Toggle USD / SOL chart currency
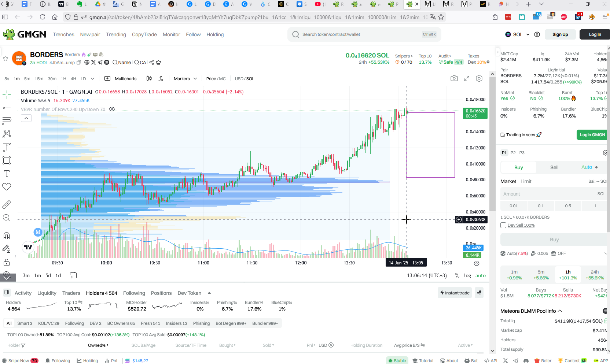This screenshot has height=364, width=610. (245, 79)
